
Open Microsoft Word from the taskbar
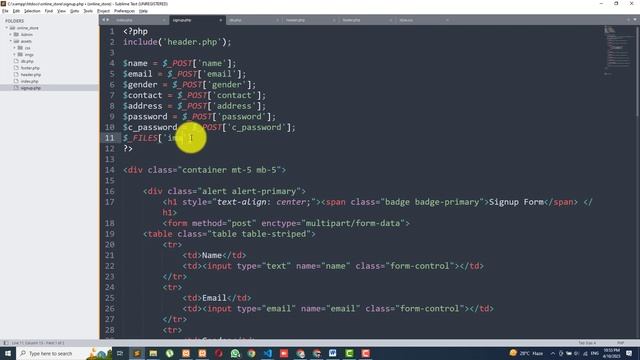tap(333, 353)
